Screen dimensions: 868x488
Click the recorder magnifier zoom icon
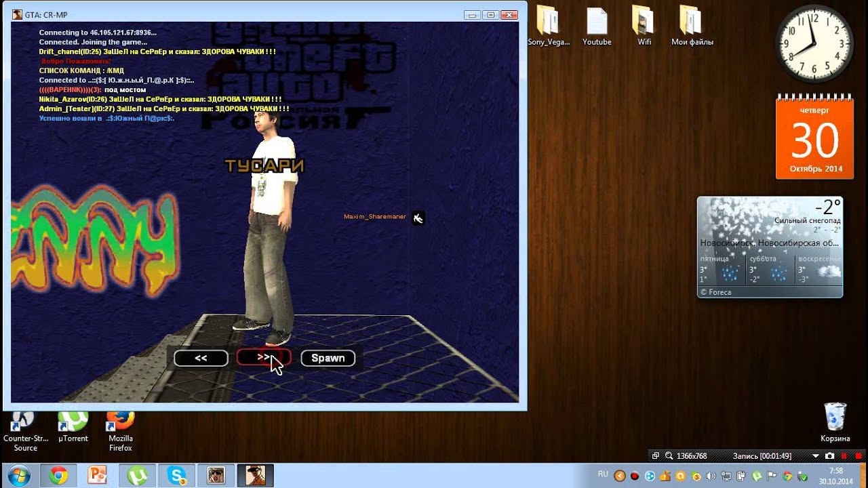(669, 456)
